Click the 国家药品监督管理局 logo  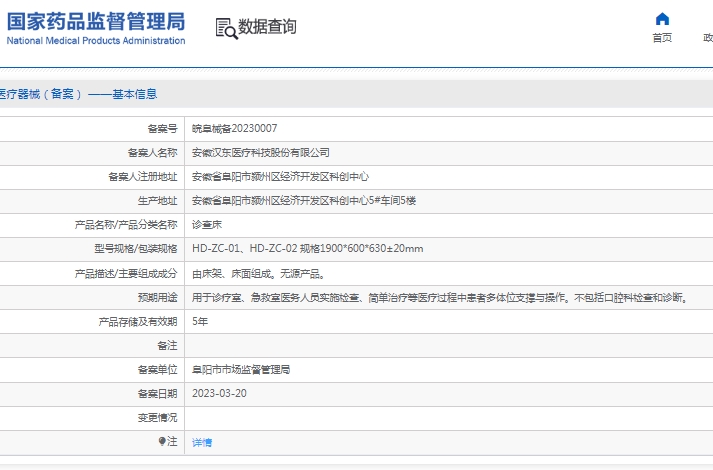click(x=96, y=21)
